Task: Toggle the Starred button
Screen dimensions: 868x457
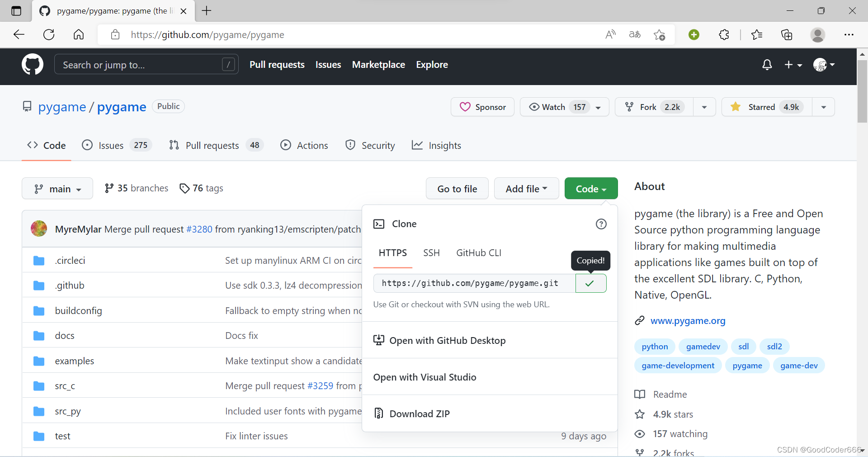Action: pos(767,107)
